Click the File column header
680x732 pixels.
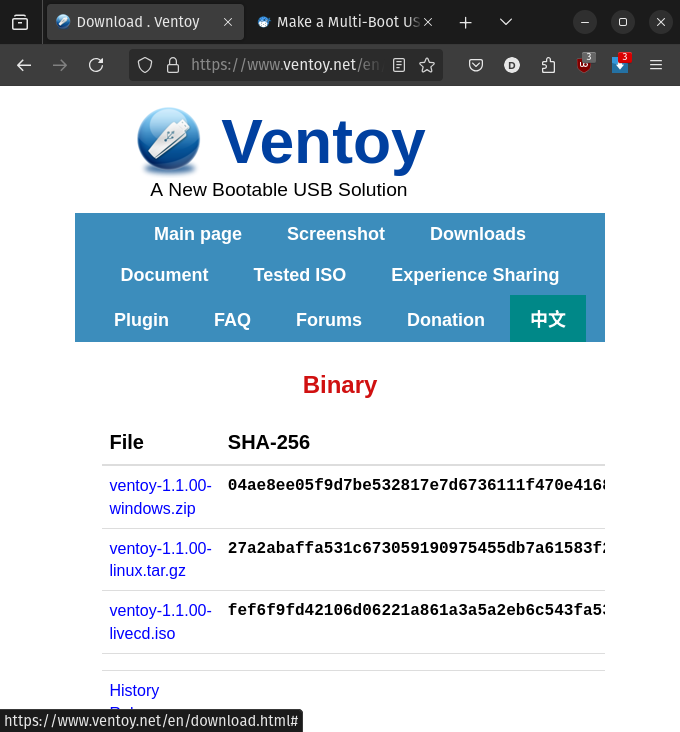[126, 442]
